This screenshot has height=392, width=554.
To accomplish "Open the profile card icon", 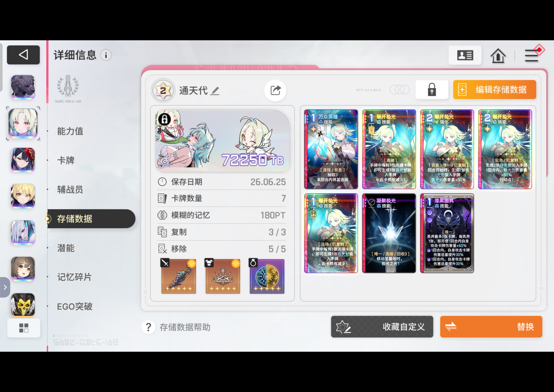I will point(465,55).
